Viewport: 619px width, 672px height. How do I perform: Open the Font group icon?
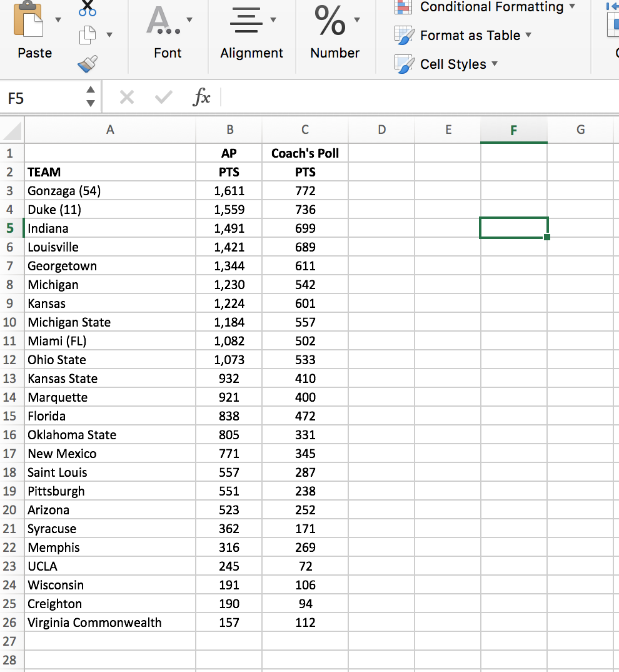(x=163, y=21)
